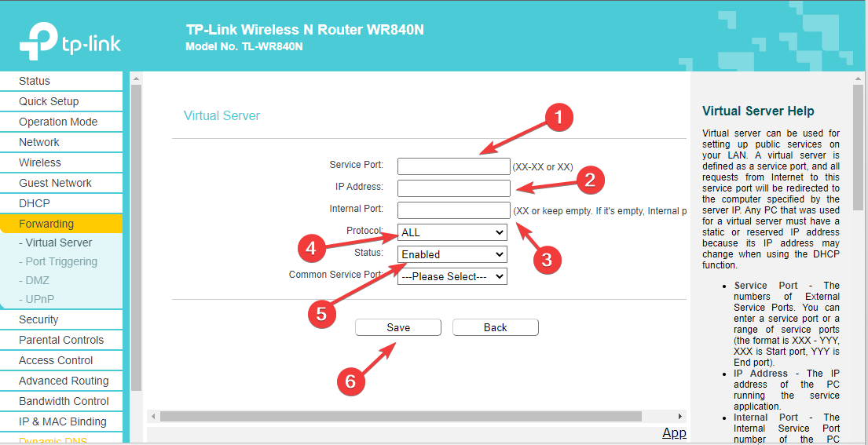This screenshot has height=445, width=868.
Task: Open the UPnP submenu
Action: [x=36, y=299]
